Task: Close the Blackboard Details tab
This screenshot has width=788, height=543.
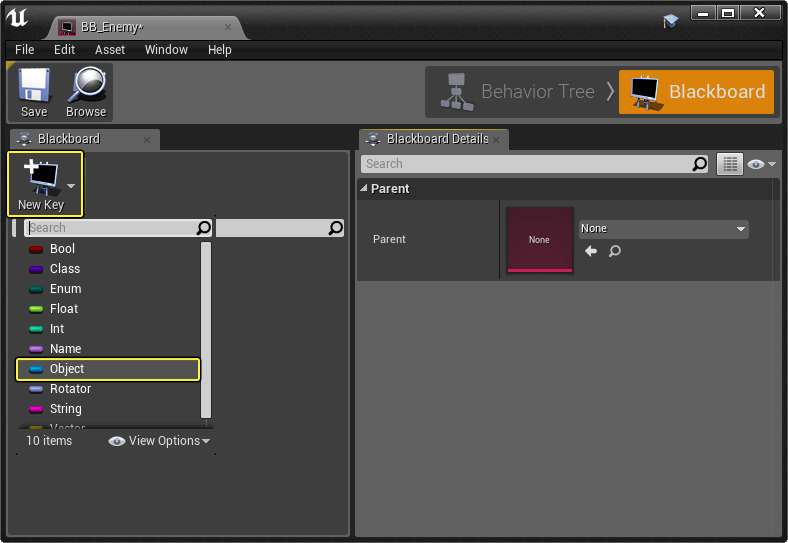Action: coord(496,140)
